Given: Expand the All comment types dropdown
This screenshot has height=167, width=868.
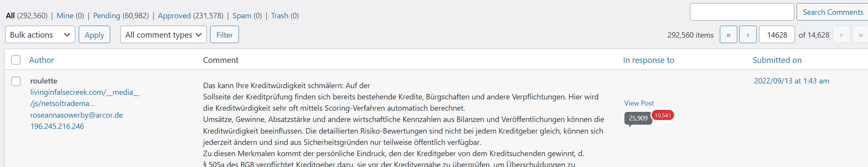Looking at the screenshot, I should 163,35.
